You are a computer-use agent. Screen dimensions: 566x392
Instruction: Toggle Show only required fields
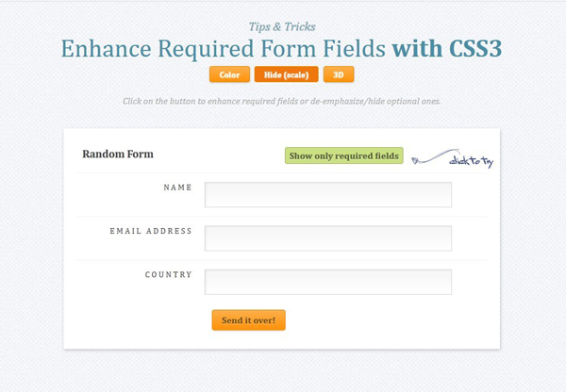click(x=344, y=155)
